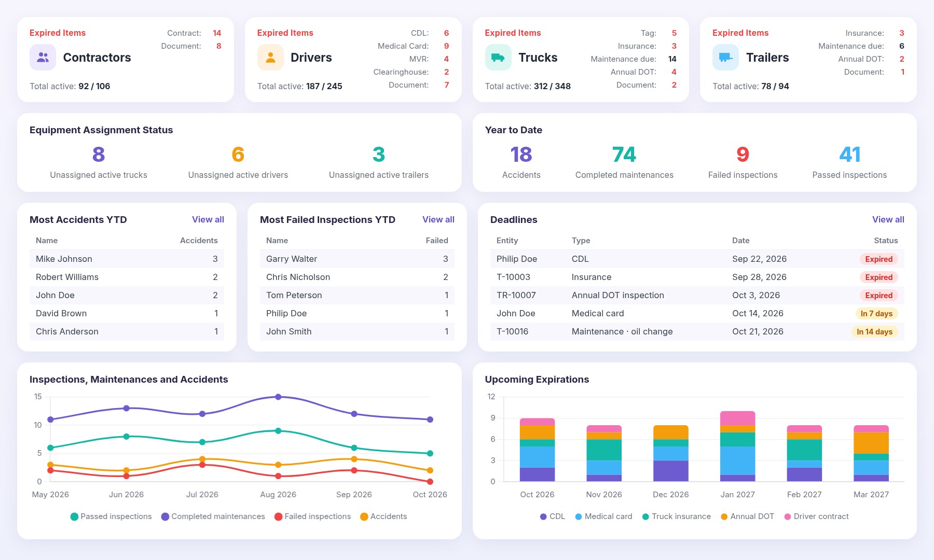This screenshot has width=934, height=560.
Task: Click the 9 Failed inspections figure
Action: tap(743, 155)
